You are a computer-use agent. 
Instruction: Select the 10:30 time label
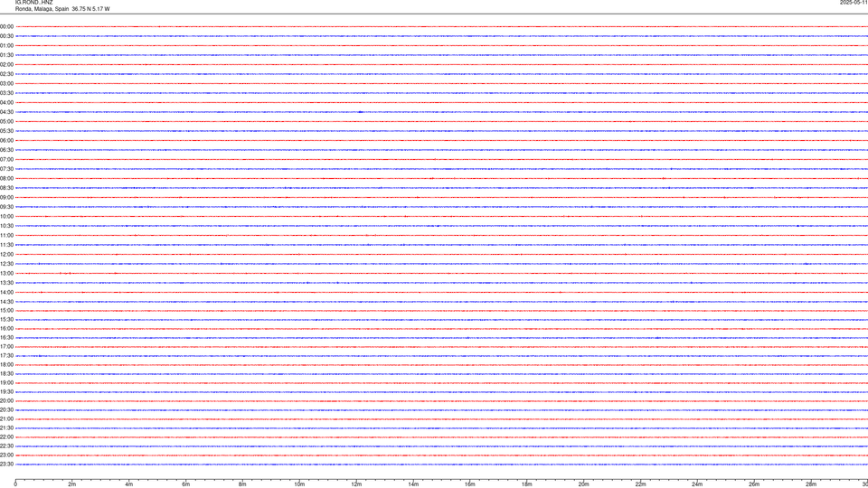click(6, 226)
